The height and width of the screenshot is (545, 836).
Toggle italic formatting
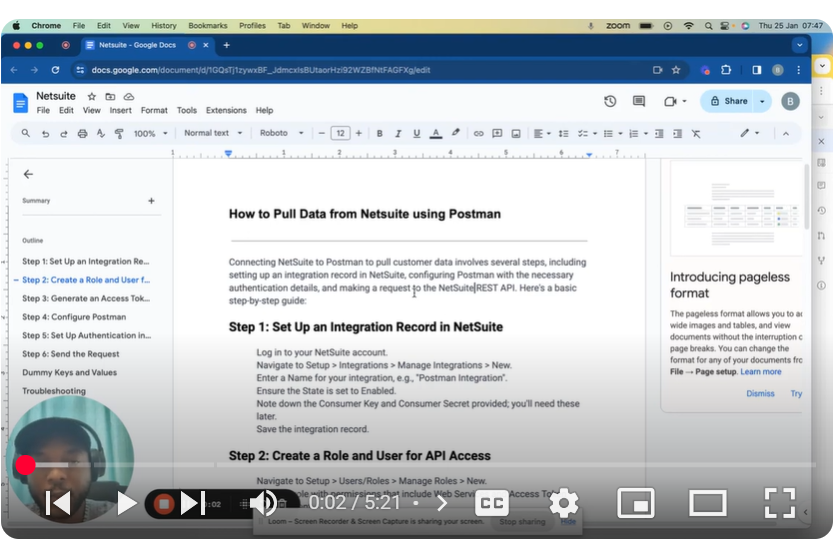[398, 133]
